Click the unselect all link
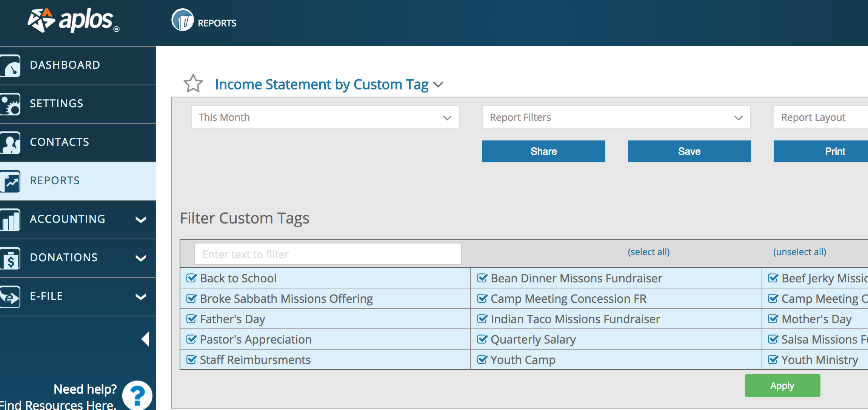This screenshot has height=410, width=868. (800, 252)
